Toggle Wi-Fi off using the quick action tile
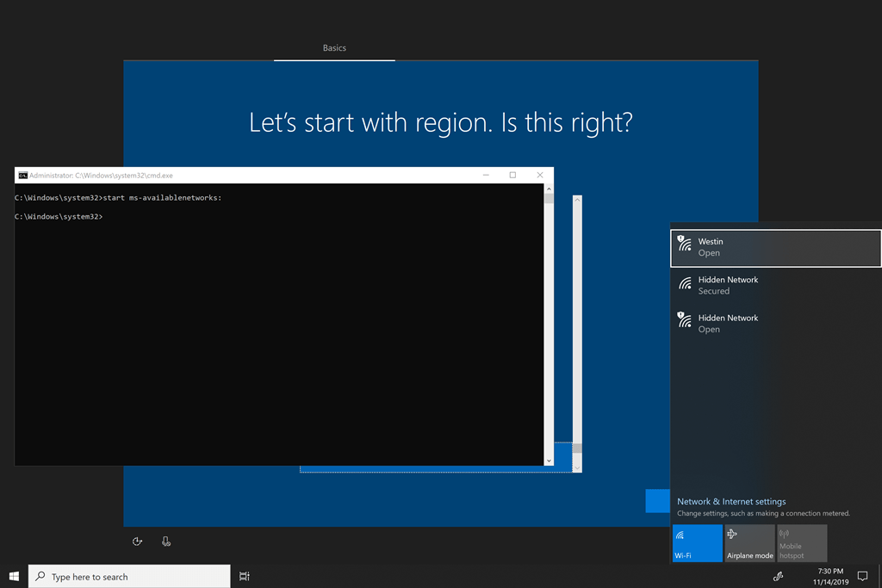882x588 pixels. tap(697, 543)
